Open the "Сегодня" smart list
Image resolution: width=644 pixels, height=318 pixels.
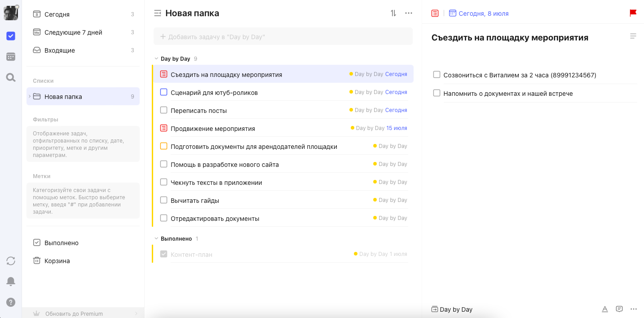83,14
